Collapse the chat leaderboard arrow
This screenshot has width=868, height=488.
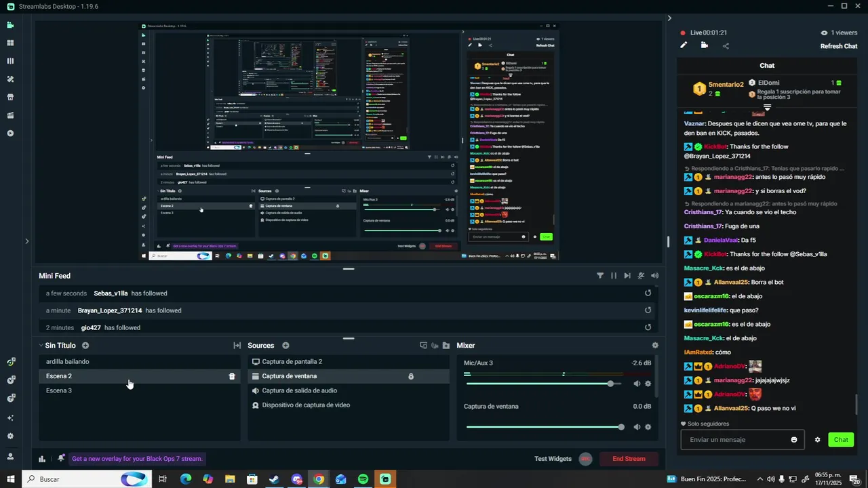[x=767, y=107]
